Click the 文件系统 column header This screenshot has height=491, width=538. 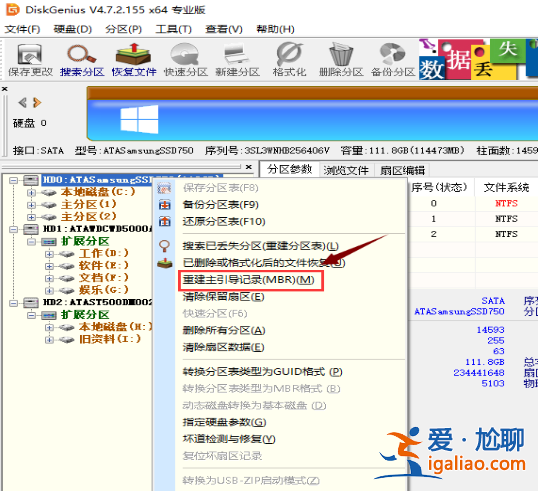(x=506, y=187)
